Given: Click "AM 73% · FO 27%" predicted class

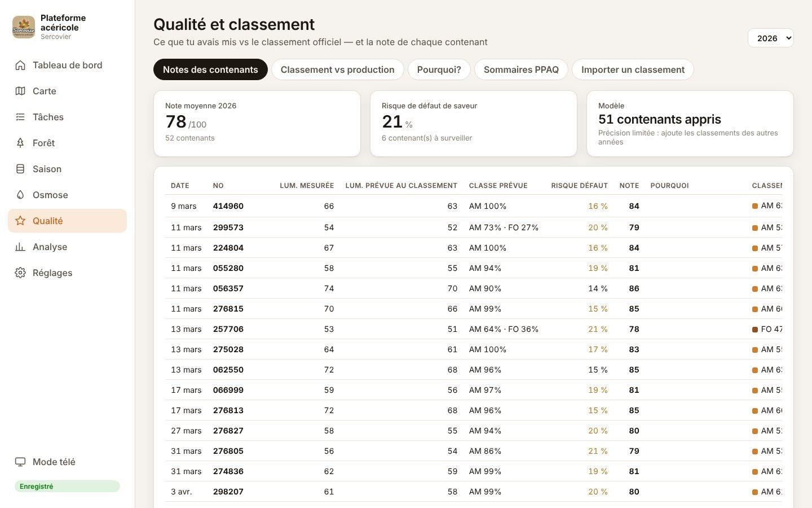Looking at the screenshot, I should pos(504,227).
